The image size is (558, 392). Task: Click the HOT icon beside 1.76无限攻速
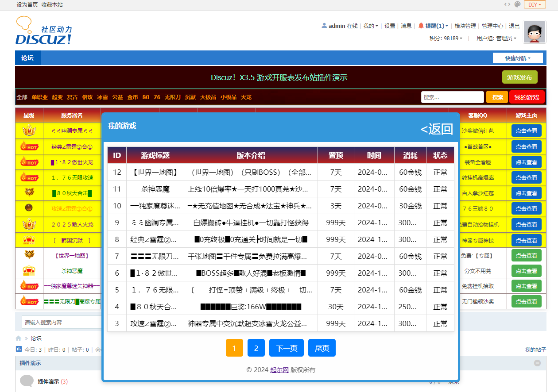click(29, 177)
